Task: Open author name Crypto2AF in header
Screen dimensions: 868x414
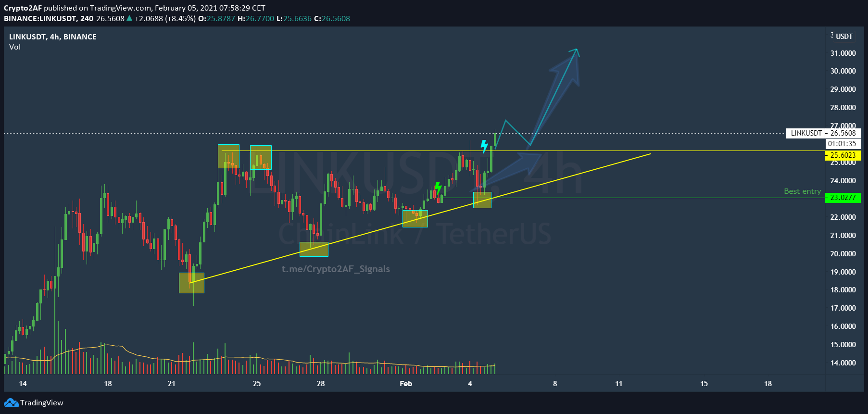Action: tap(23, 8)
